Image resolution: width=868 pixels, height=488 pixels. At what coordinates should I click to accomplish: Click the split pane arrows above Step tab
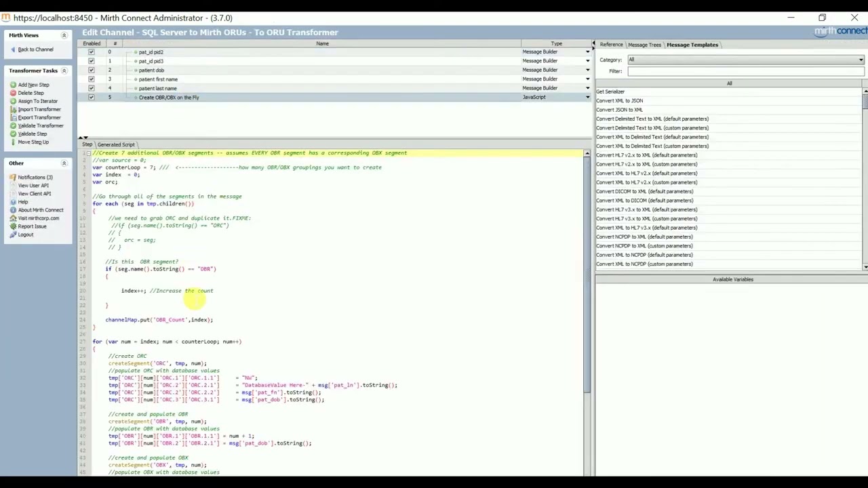pyautogui.click(x=83, y=138)
